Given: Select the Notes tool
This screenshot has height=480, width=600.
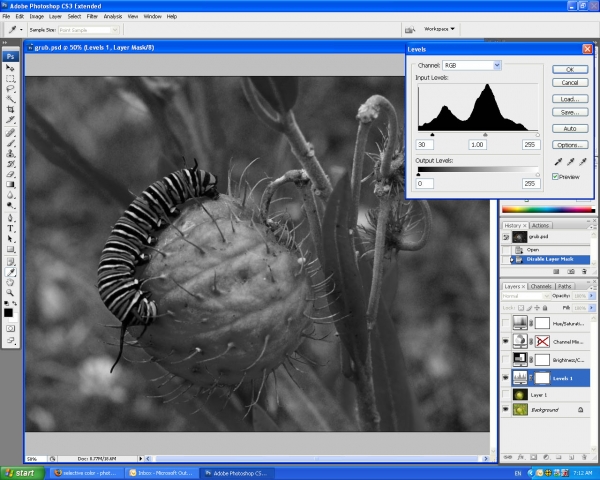Looking at the screenshot, I should coord(10,262).
